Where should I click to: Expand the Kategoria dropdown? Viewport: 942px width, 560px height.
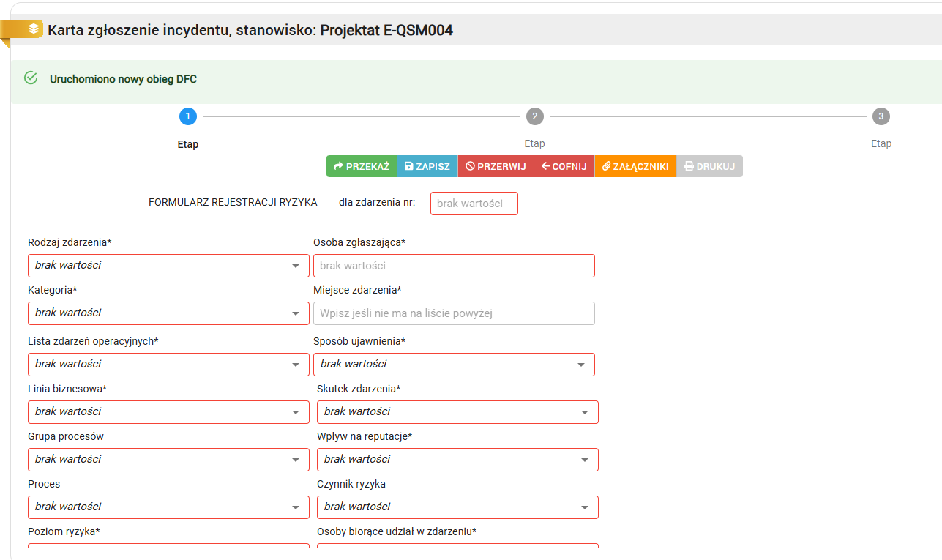click(x=168, y=313)
